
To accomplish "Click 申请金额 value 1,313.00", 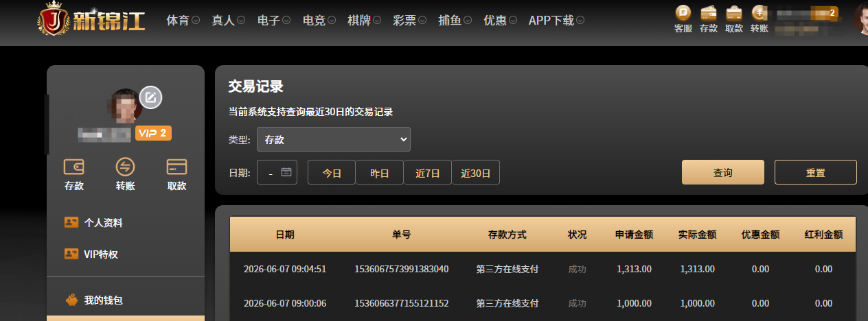I will [x=635, y=269].
